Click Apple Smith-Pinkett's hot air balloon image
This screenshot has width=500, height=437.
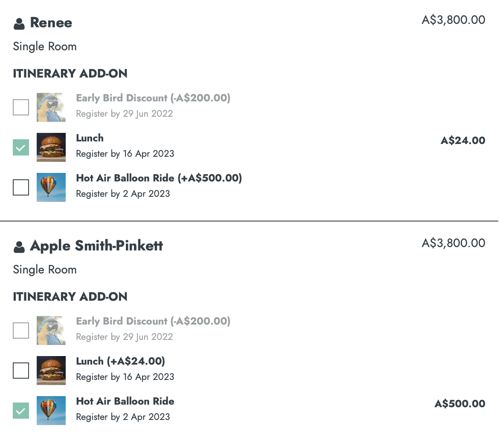click(x=51, y=410)
